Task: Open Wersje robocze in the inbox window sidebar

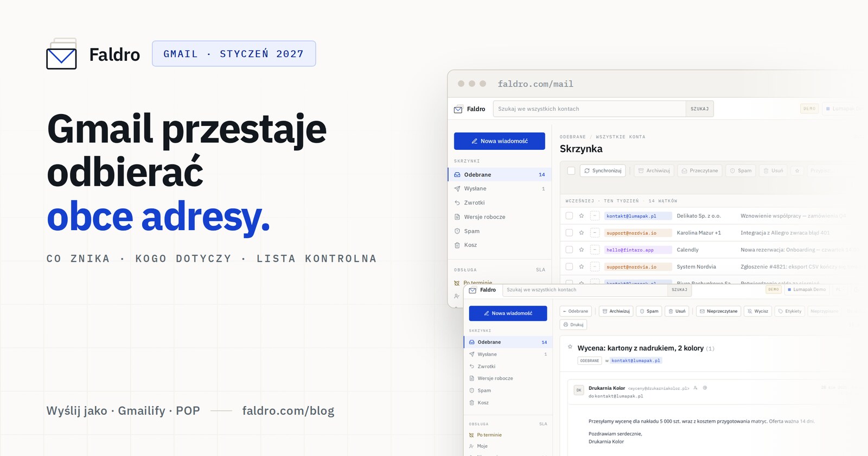Action: coord(499,217)
